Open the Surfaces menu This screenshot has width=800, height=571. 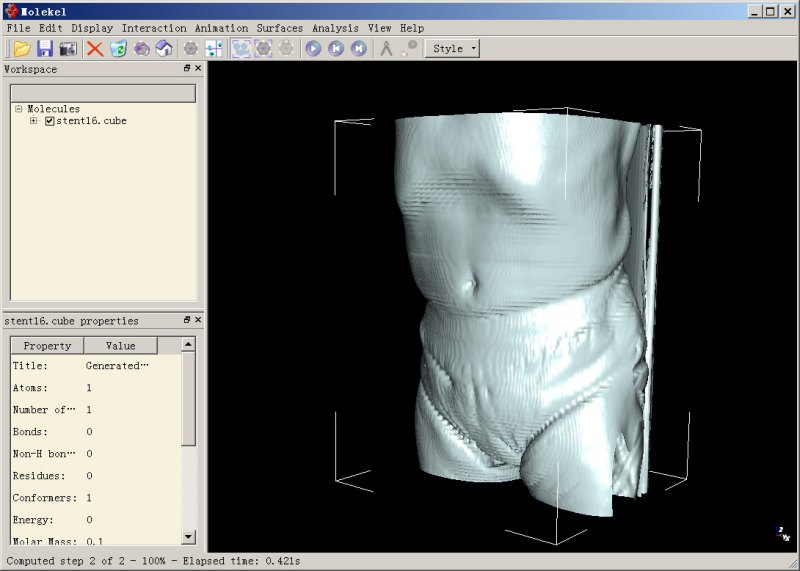(x=279, y=28)
